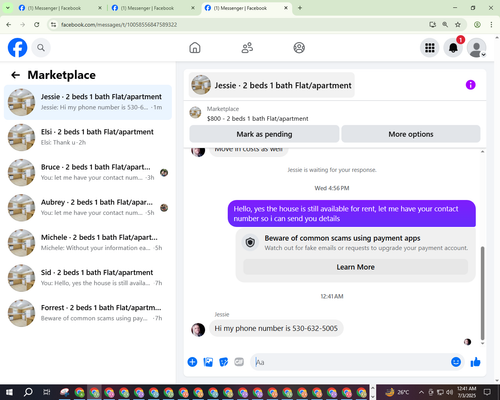Switch to the first Messenger browser tab

(60, 8)
